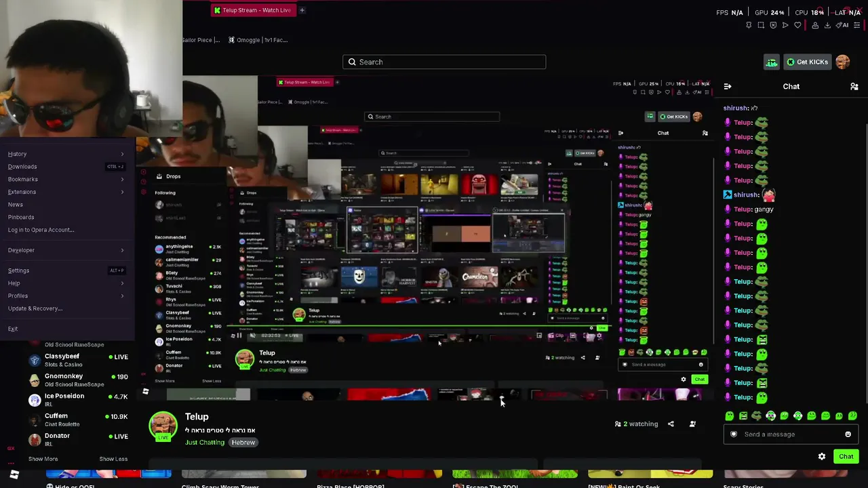The width and height of the screenshot is (868, 488).
Task: Open the Easy Setup sliders icon
Action: click(857, 25)
